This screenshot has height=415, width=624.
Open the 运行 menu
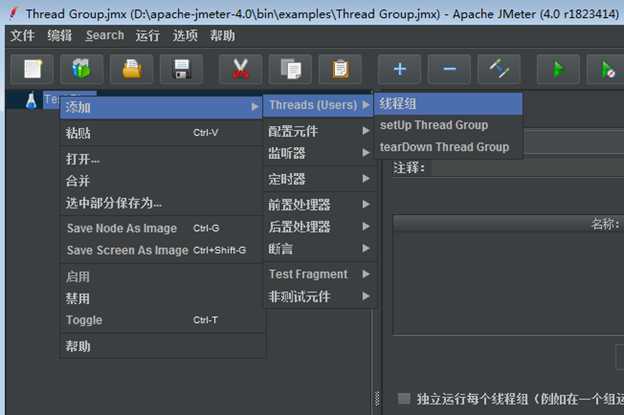click(148, 36)
